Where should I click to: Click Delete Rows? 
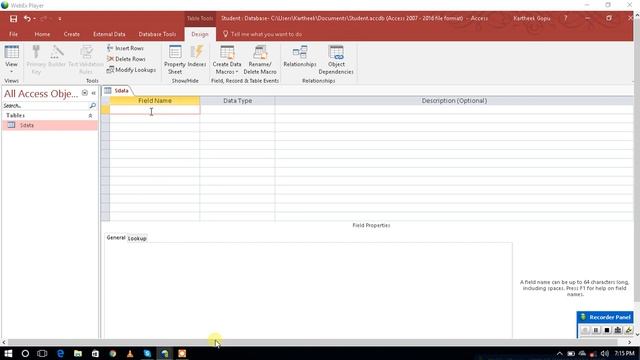tap(126, 59)
